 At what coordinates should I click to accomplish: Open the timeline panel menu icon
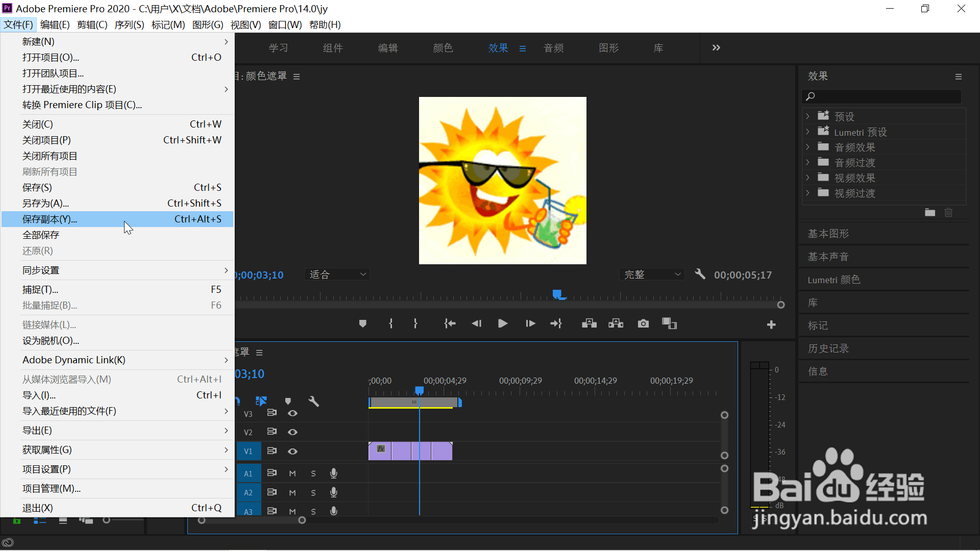pos(259,353)
